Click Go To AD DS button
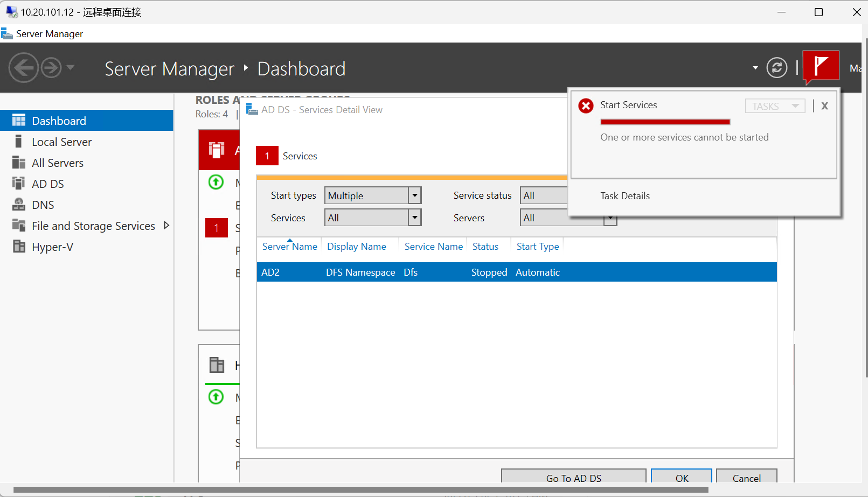 tap(574, 476)
